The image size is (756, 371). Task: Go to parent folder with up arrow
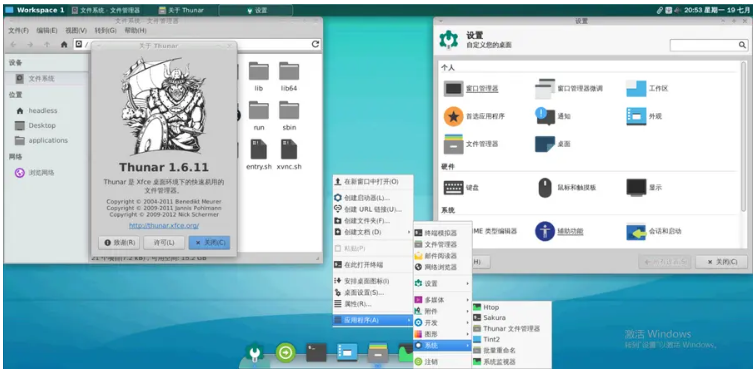[47, 44]
